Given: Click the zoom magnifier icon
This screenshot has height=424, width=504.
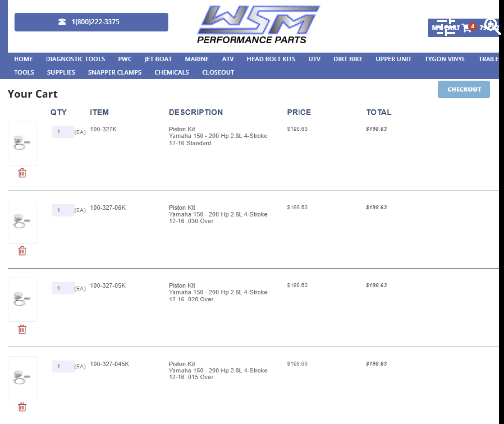Looking at the screenshot, I should pyautogui.click(x=492, y=26).
